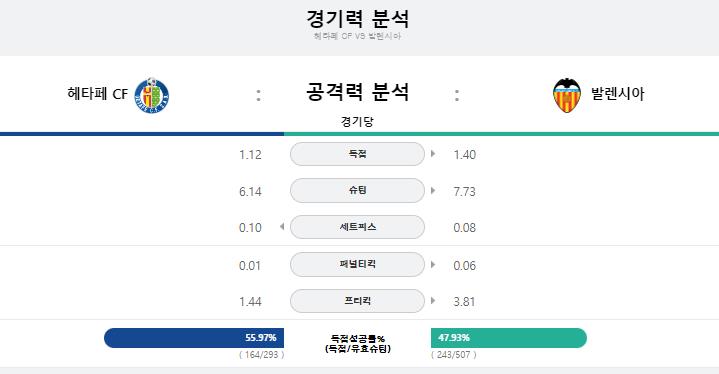Click the 공격력 분석 section heading
This screenshot has height=374, width=719.
pos(357,92)
